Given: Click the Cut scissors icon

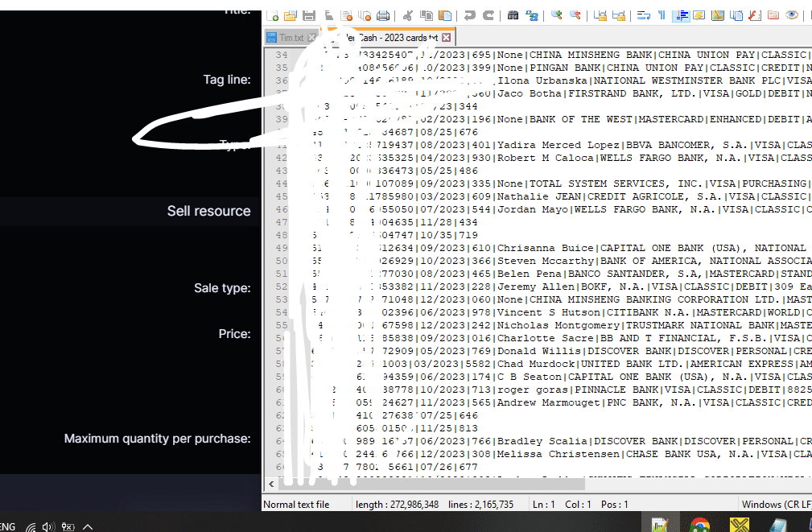Looking at the screenshot, I should 408,15.
